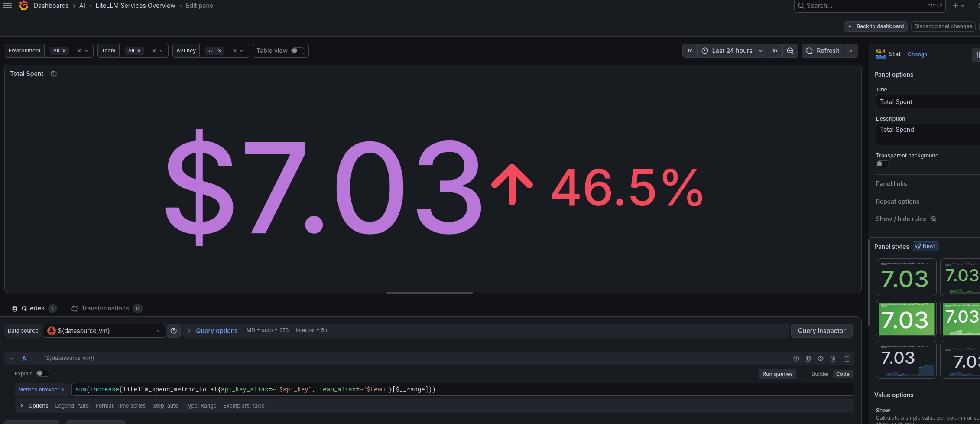
Task: Shift time range backward with double-left arrows
Action: coord(690,51)
